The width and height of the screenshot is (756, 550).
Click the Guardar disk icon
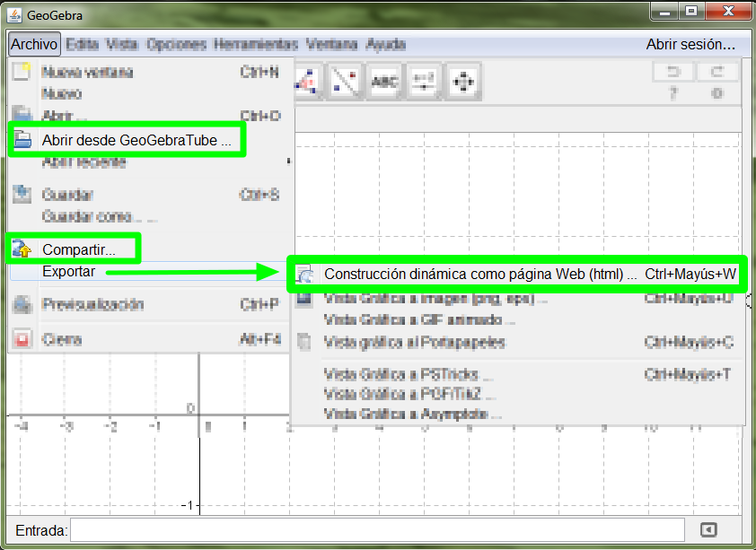22,194
